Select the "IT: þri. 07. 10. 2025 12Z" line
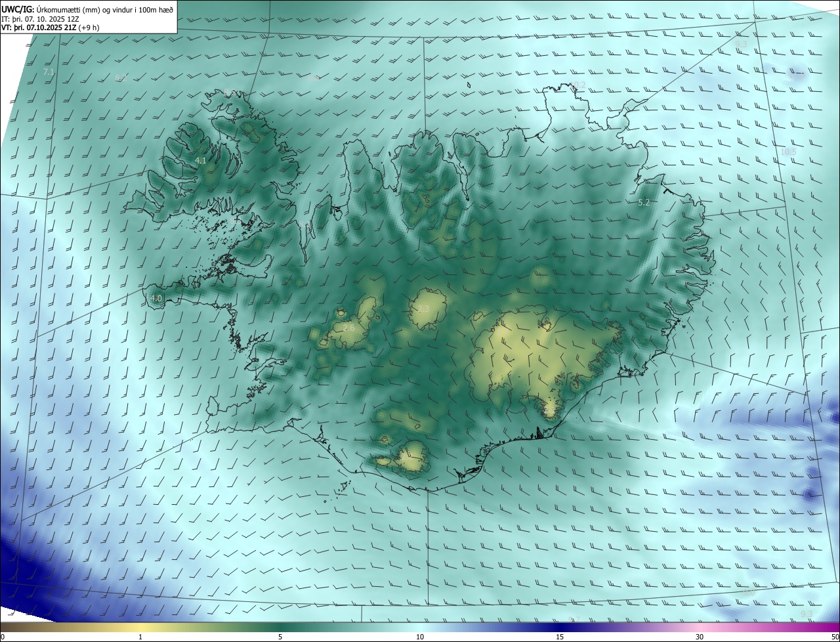Screen dimensions: 840x642 pyautogui.click(x=41, y=19)
